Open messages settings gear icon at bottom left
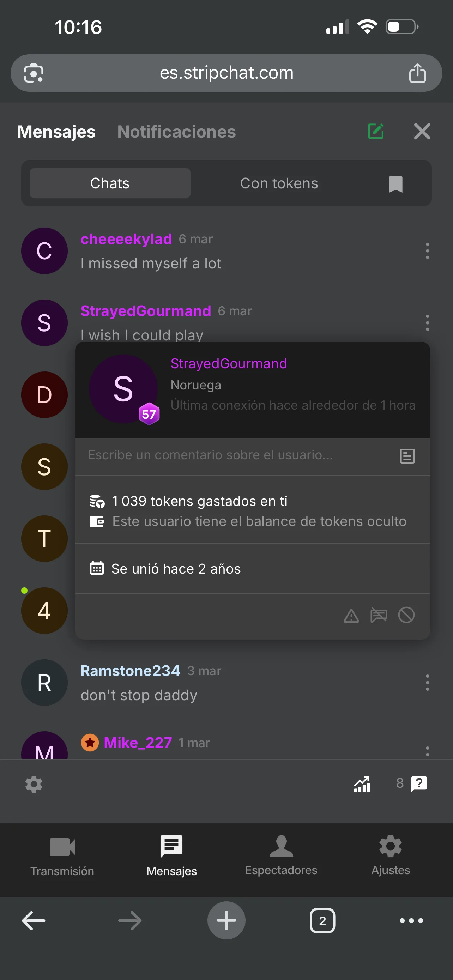The width and height of the screenshot is (453, 980). click(x=34, y=784)
